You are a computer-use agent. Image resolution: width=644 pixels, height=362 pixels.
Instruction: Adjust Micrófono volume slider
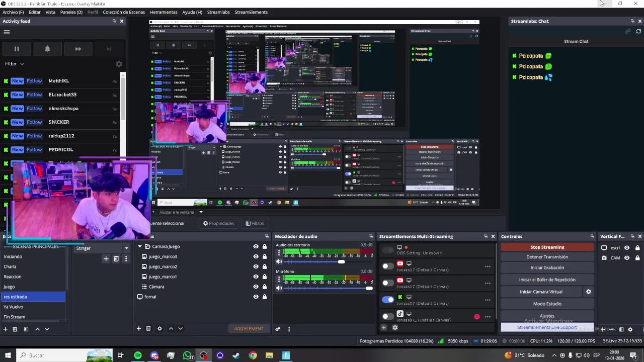click(x=328, y=288)
